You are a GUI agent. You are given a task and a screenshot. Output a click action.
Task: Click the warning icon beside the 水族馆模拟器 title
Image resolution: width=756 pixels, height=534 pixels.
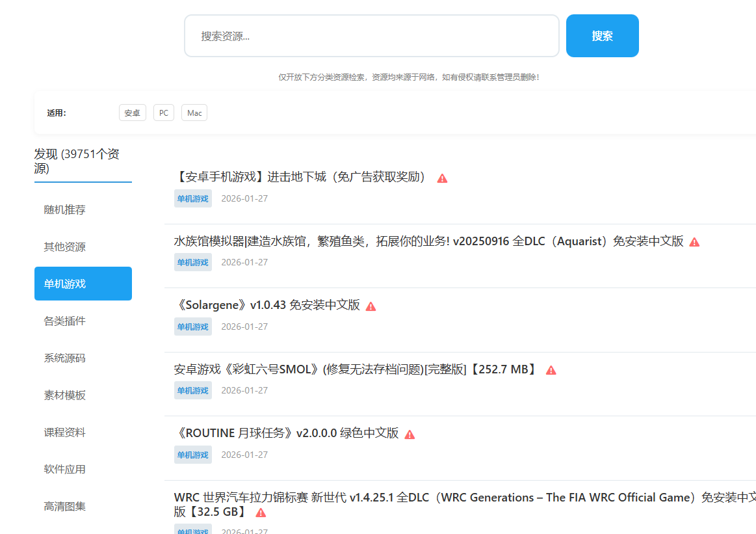point(694,241)
